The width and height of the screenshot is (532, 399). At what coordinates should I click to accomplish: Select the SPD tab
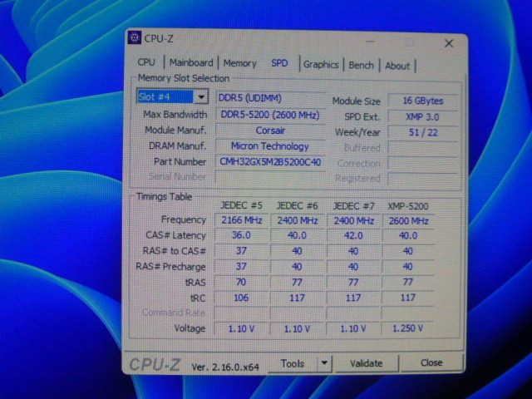[279, 63]
